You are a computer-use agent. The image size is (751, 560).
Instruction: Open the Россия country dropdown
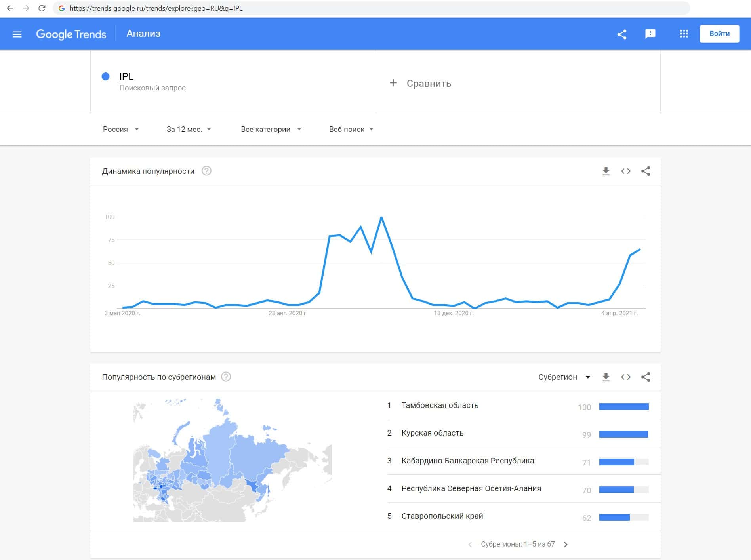(x=121, y=129)
